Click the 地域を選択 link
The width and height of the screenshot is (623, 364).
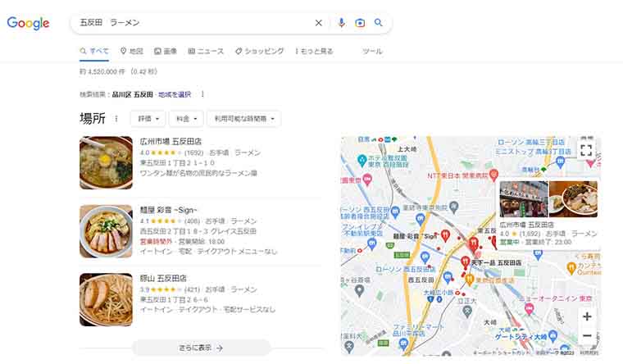click(x=175, y=94)
